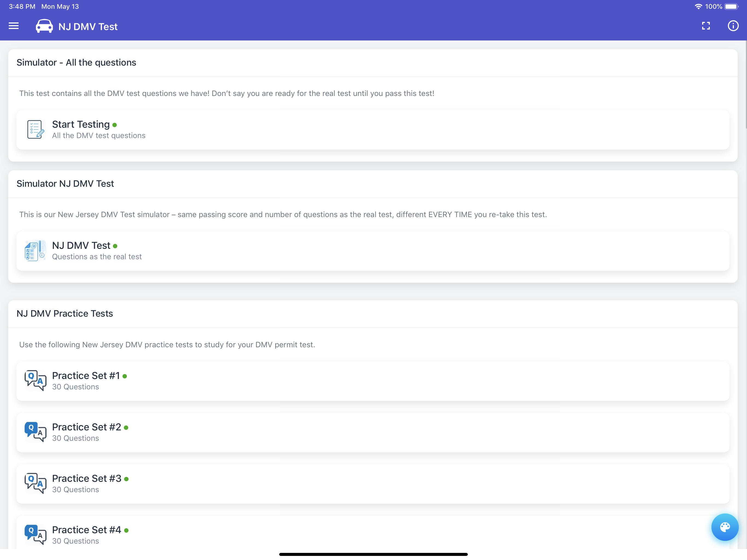Viewport: 747px width, 560px height.
Task: Tap the 'NJ DMV Practice Tests' heading
Action: [x=65, y=313]
